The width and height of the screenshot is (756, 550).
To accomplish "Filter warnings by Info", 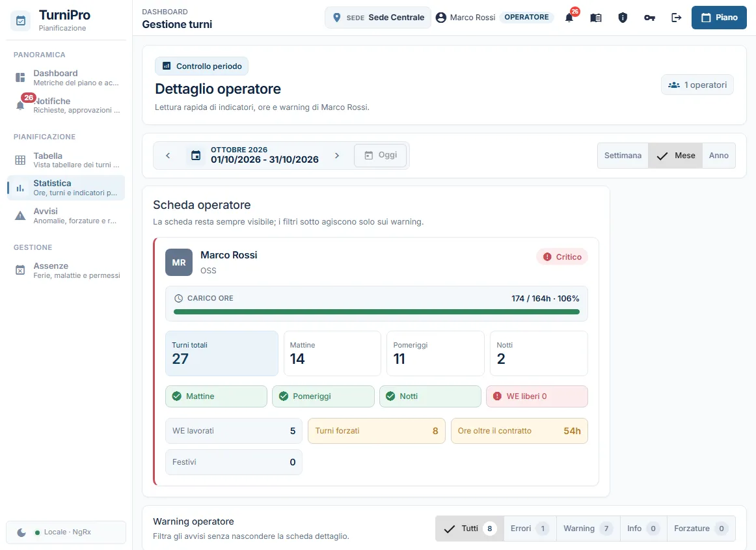I will point(643,529).
